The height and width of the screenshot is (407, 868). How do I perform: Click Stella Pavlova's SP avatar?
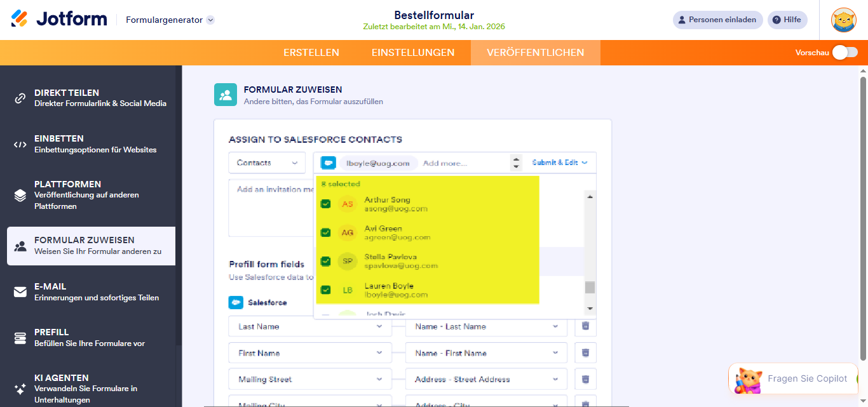348,261
